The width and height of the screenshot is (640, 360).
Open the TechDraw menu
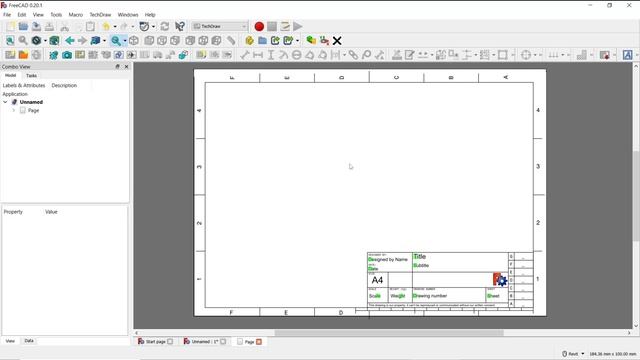[x=100, y=15]
